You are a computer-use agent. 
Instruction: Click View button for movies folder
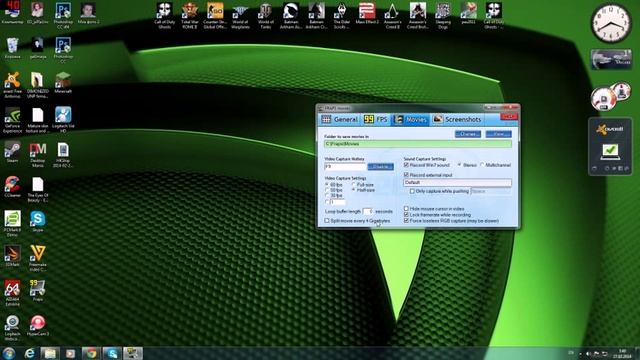(498, 134)
